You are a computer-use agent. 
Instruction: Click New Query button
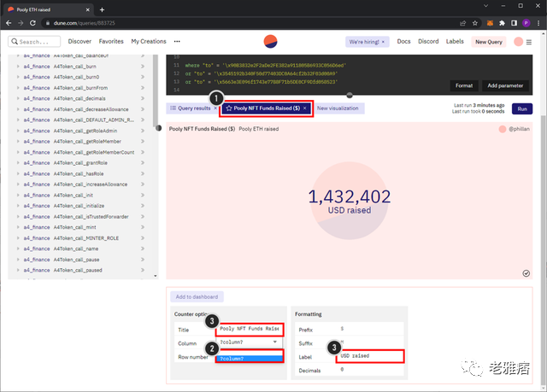(488, 42)
